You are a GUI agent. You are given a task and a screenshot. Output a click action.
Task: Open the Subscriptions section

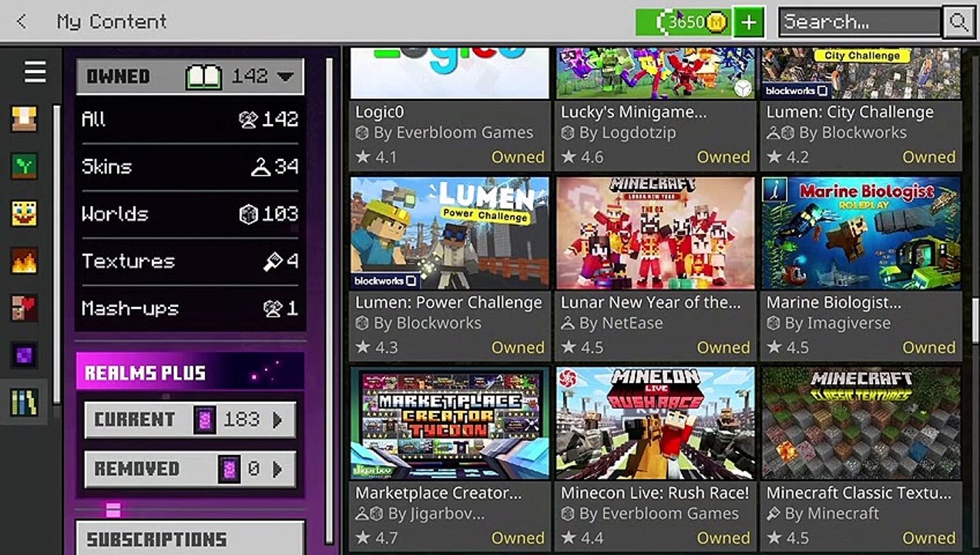click(190, 538)
